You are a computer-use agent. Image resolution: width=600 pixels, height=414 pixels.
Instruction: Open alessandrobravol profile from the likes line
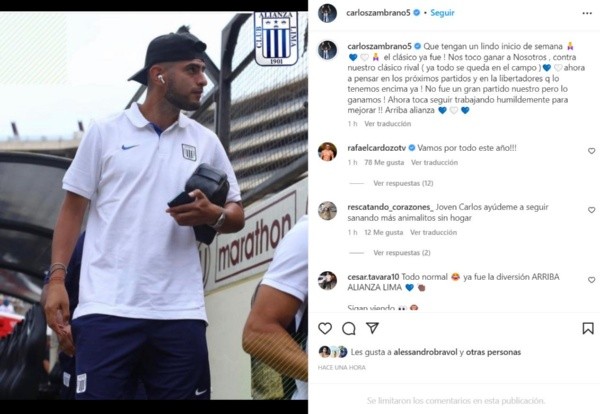(x=425, y=352)
